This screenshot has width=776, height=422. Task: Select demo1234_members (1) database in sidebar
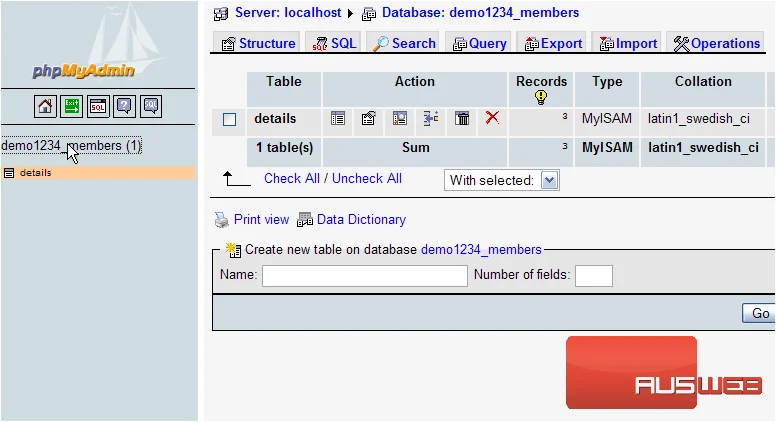71,145
